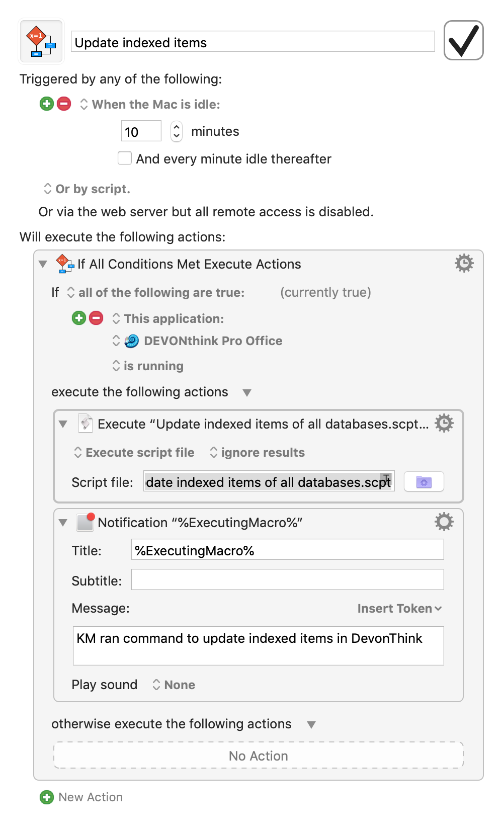Toggle the large macro enabled checkmark

(x=463, y=40)
